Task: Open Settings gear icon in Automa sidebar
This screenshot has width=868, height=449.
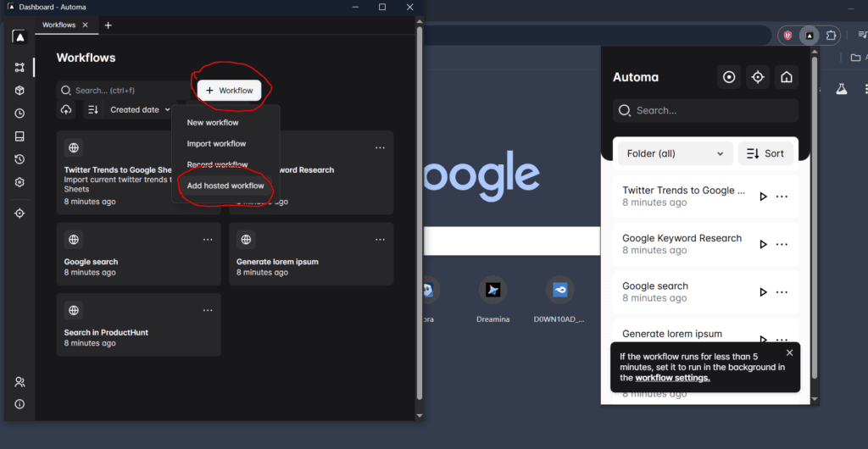Action: (x=19, y=182)
